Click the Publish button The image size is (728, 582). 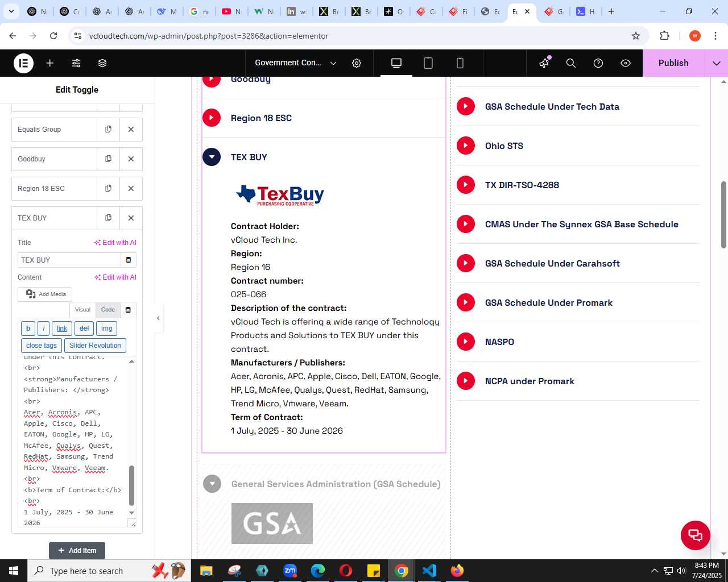tap(673, 63)
